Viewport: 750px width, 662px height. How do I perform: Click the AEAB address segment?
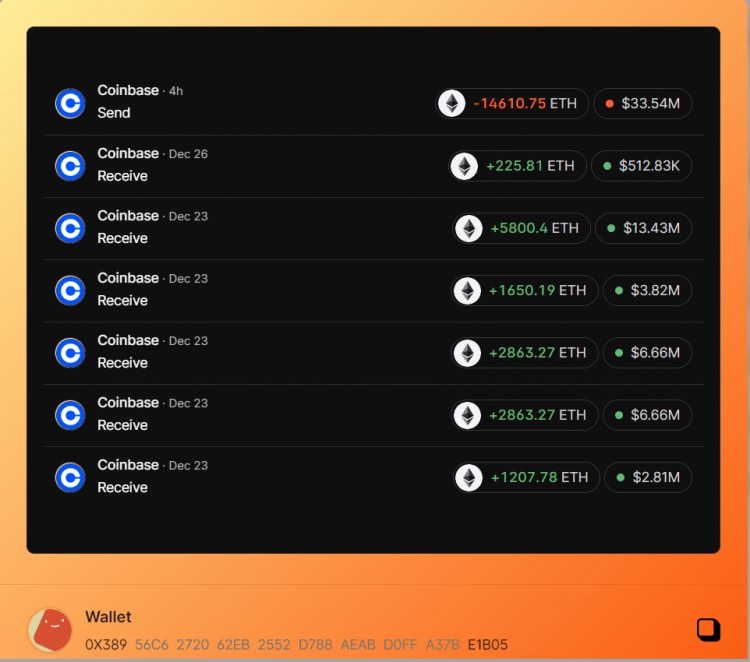point(358,645)
